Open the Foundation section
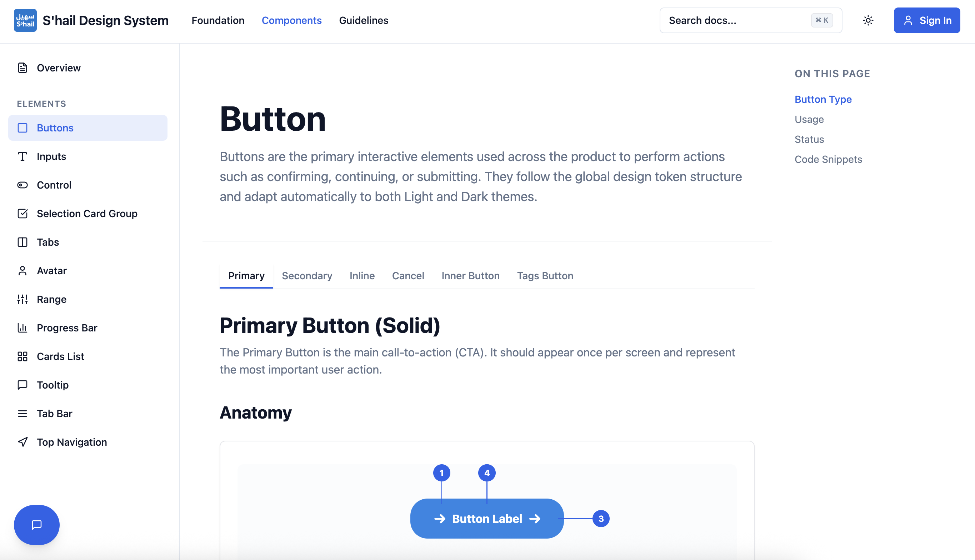Screen dimensions: 975x560 pyautogui.click(x=218, y=20)
